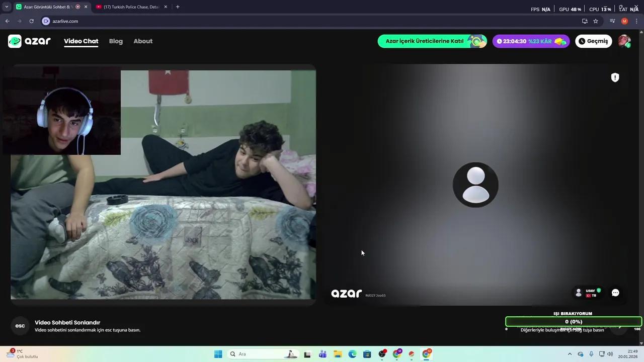Viewport: 644px width, 362px height.
Task: Open the OBS icon in the taskbar
Action: click(382, 354)
